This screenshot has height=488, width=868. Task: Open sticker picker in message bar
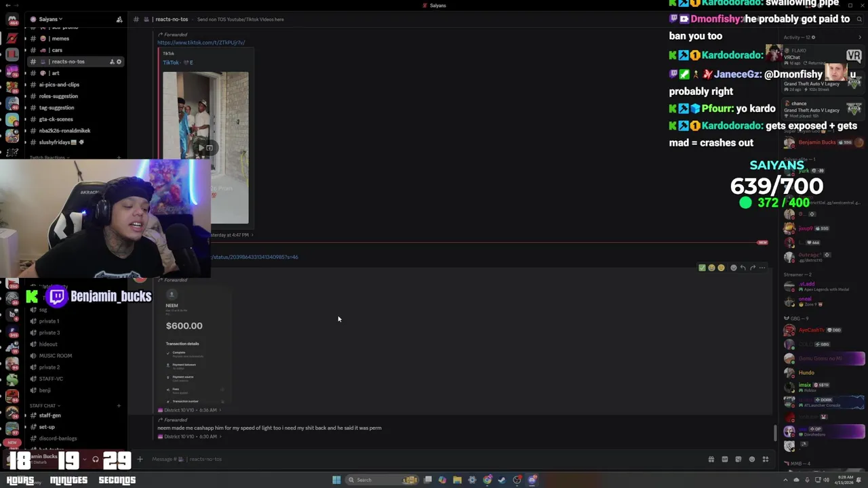pyautogui.click(x=738, y=459)
